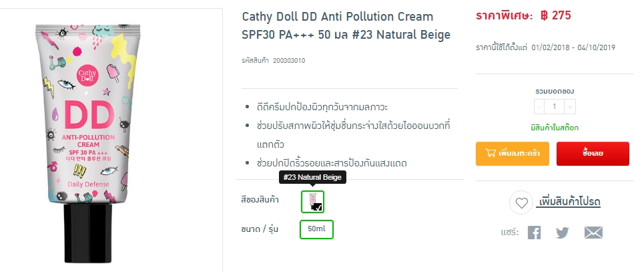Click the #23 Natural Beige tooltip
The image size is (644, 272).
pyautogui.click(x=312, y=177)
